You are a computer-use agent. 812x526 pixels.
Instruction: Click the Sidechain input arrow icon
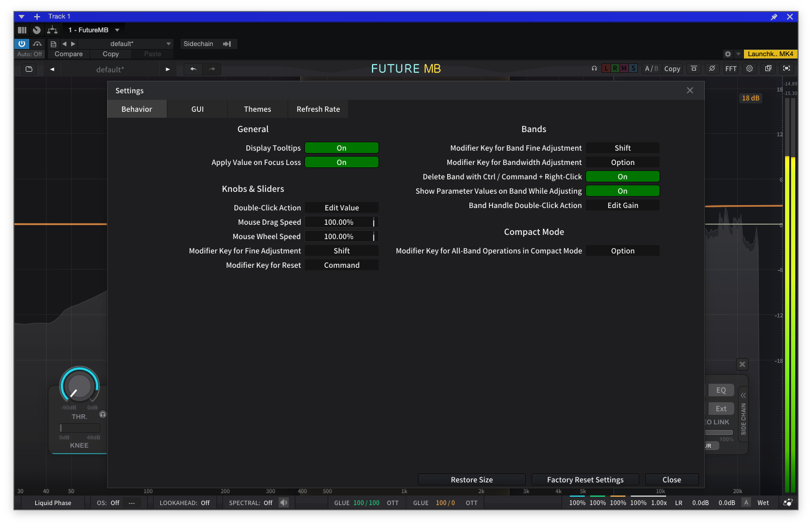tap(227, 44)
